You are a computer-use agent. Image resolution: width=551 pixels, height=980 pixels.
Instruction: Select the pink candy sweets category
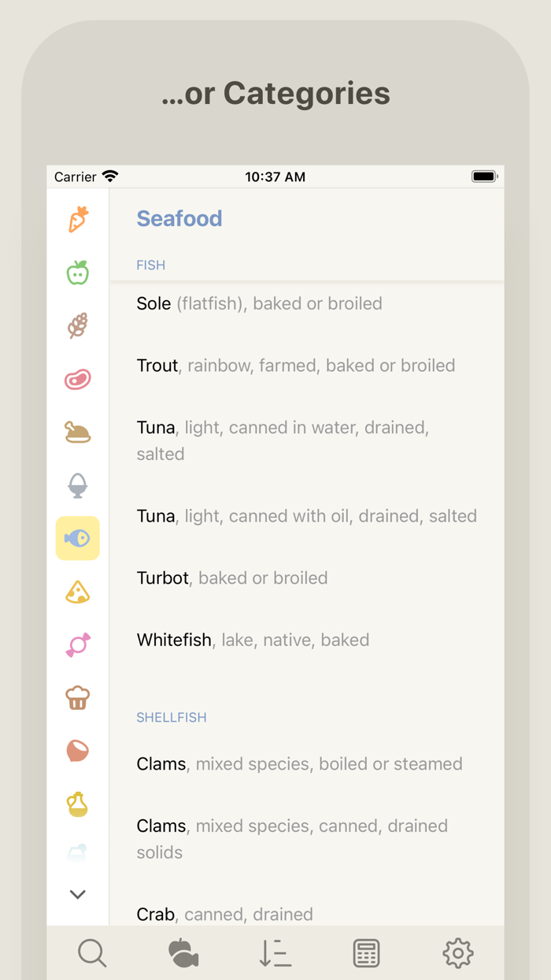tap(78, 644)
